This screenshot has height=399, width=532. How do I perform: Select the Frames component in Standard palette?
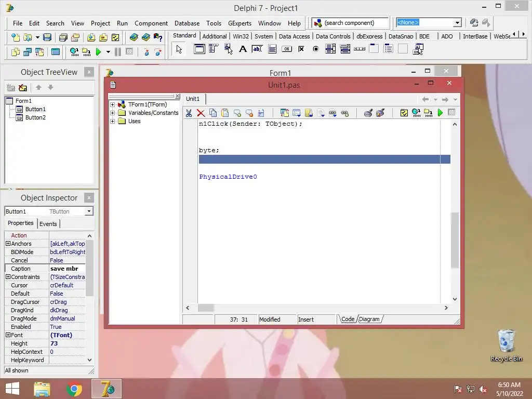tap(199, 49)
